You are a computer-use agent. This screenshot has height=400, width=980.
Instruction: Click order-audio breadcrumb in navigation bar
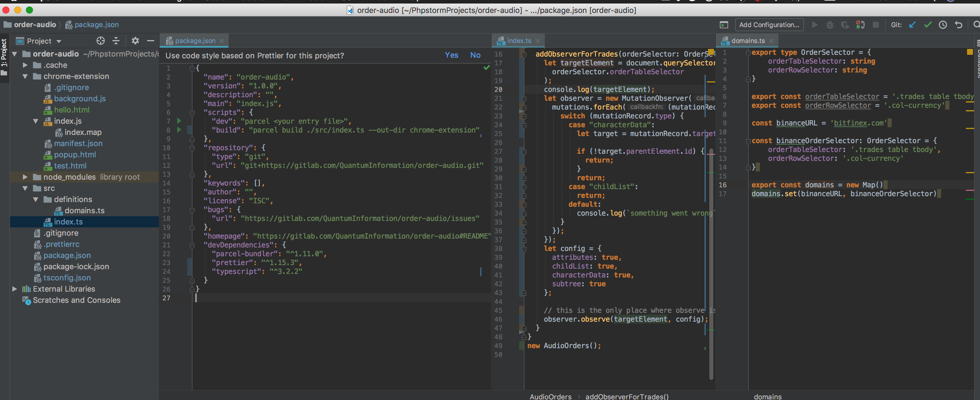[x=30, y=25]
